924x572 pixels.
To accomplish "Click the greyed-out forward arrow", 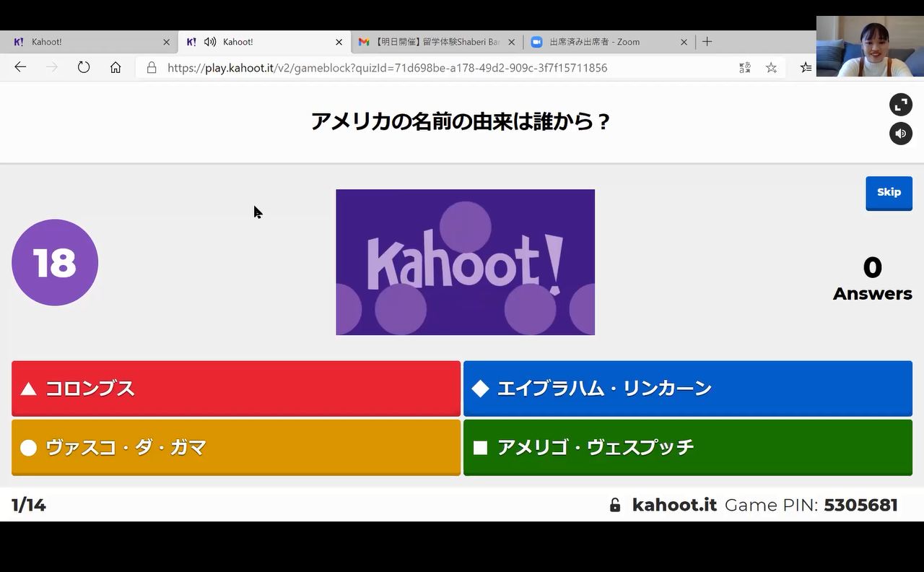I will (x=52, y=67).
